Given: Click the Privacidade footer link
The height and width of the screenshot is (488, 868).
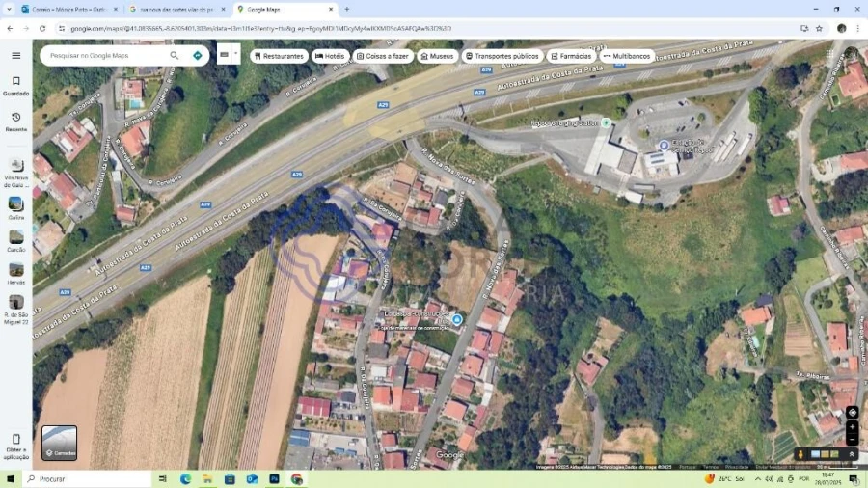Looking at the screenshot, I should [x=736, y=467].
